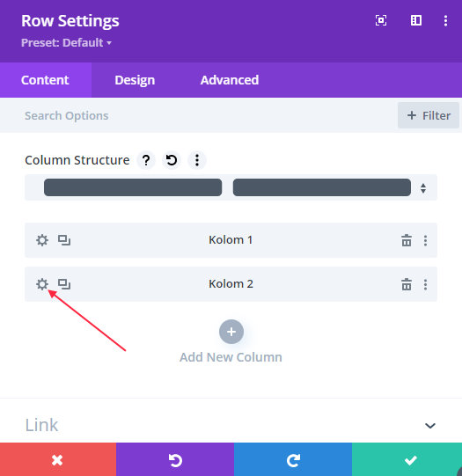Duplicate Kolom 2 with the copy icon
Viewport: 462px width, 476px height.
[64, 284]
